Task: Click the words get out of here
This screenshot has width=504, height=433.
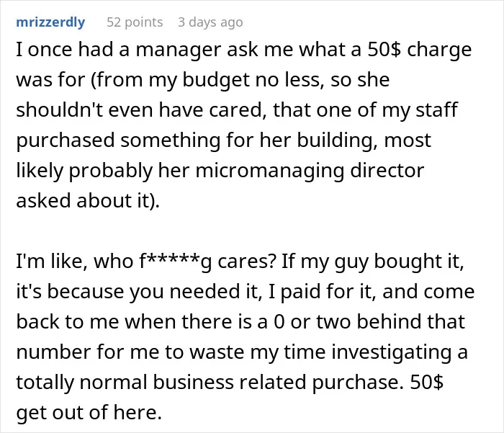Action: pyautogui.click(x=89, y=412)
